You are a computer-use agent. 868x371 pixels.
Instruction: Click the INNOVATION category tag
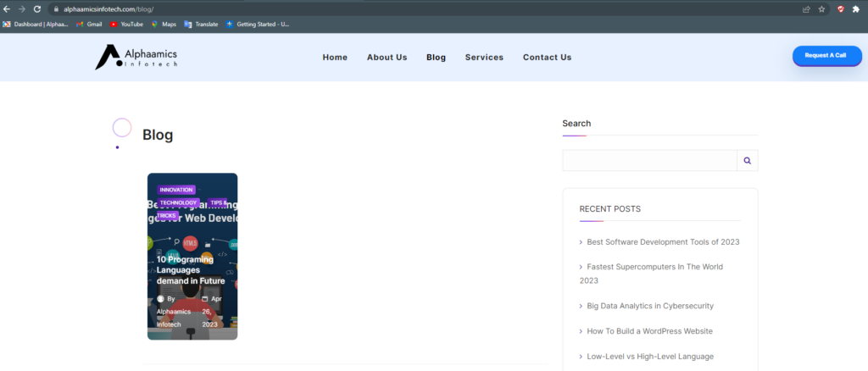pos(176,190)
